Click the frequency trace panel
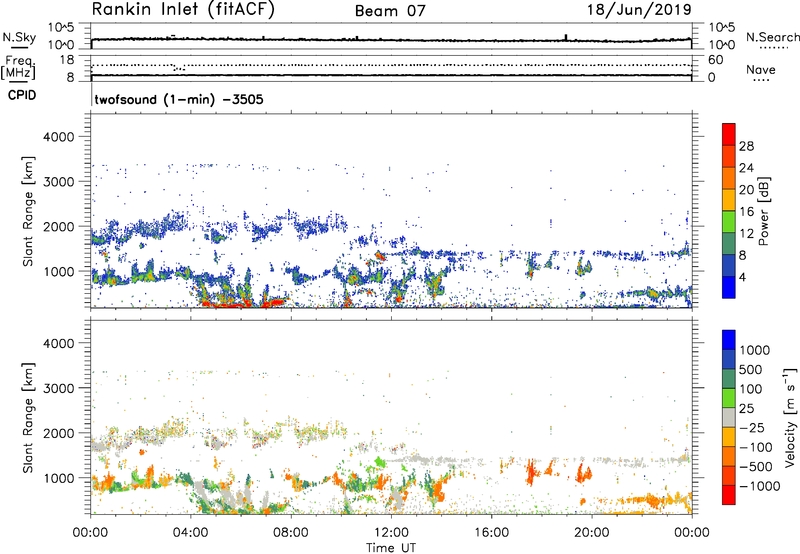Image resolution: width=800 pixels, height=554 pixels. point(391,68)
